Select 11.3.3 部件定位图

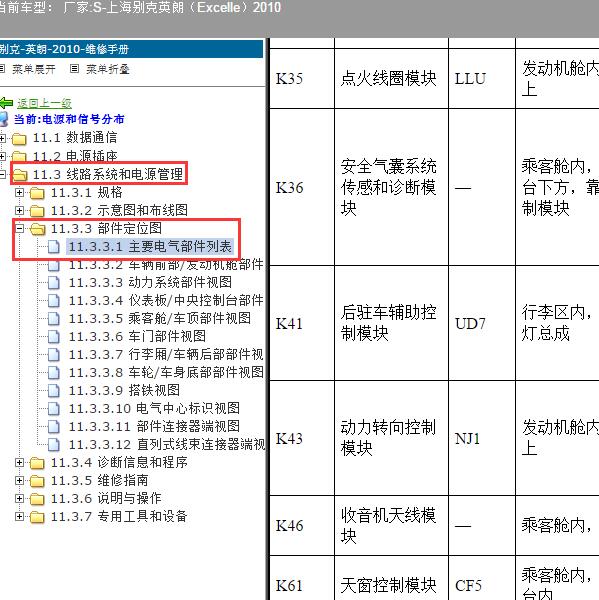[x=106, y=228]
